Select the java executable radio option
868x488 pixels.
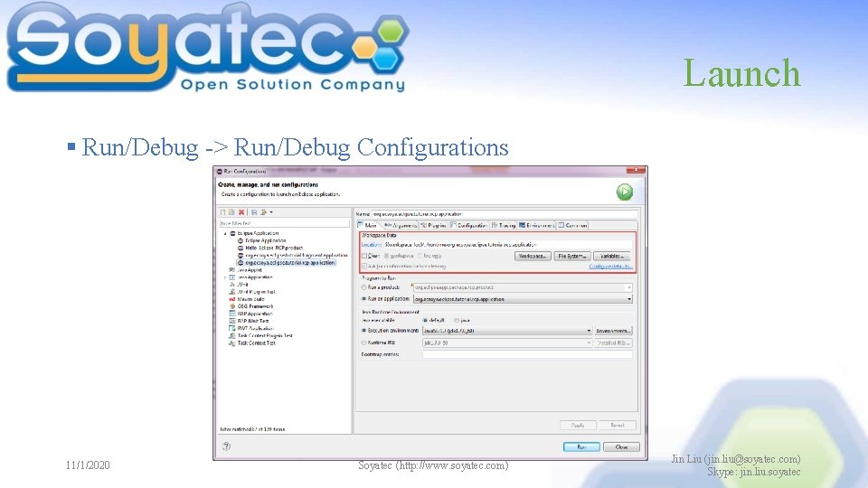click(457, 320)
